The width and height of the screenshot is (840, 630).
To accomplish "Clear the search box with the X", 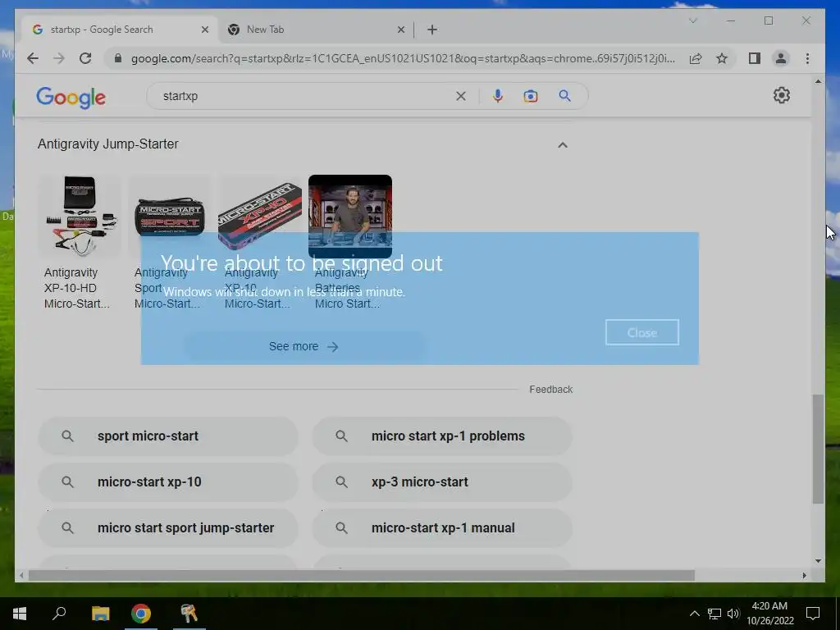I will [461, 96].
